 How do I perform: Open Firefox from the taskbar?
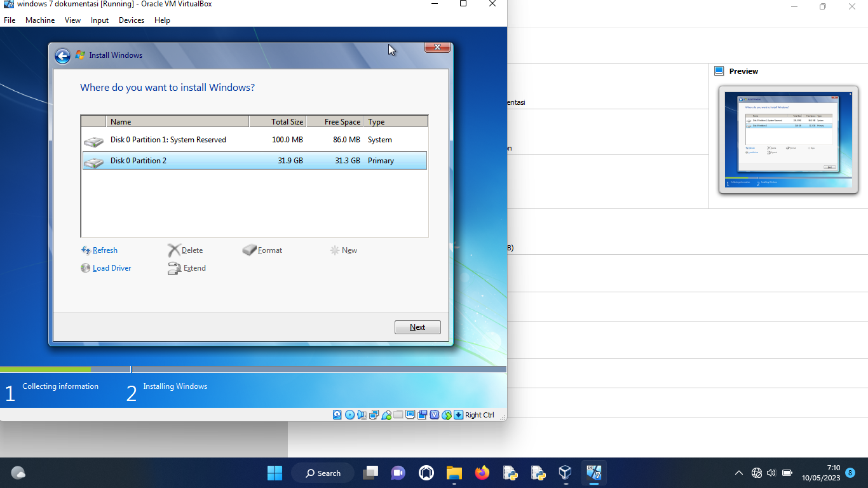pyautogui.click(x=482, y=473)
